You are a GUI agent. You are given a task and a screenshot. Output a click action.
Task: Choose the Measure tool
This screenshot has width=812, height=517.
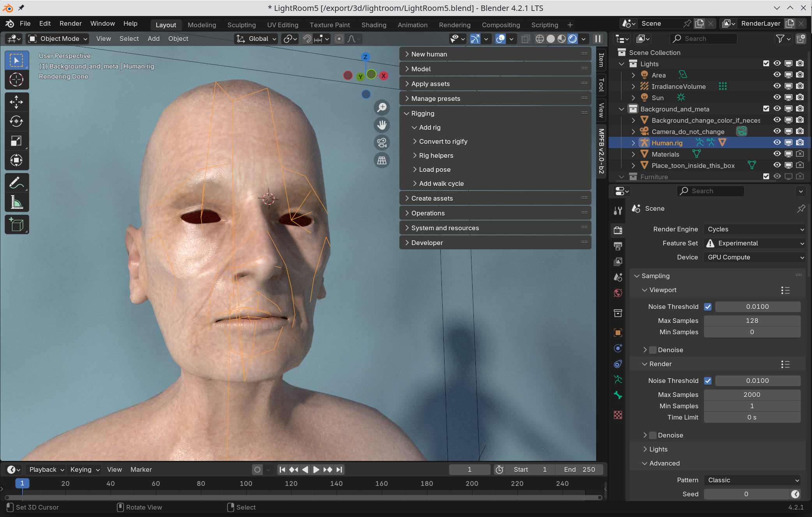[x=16, y=202]
